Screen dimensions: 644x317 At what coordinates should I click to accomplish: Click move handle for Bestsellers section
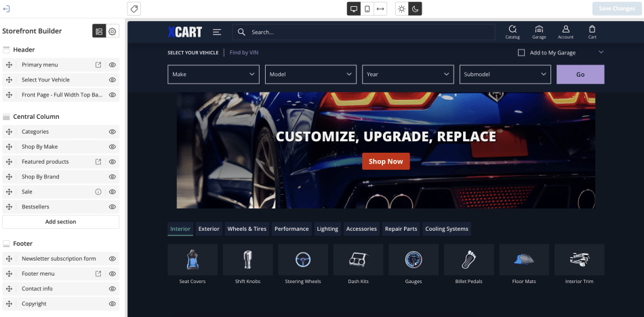[9, 207]
